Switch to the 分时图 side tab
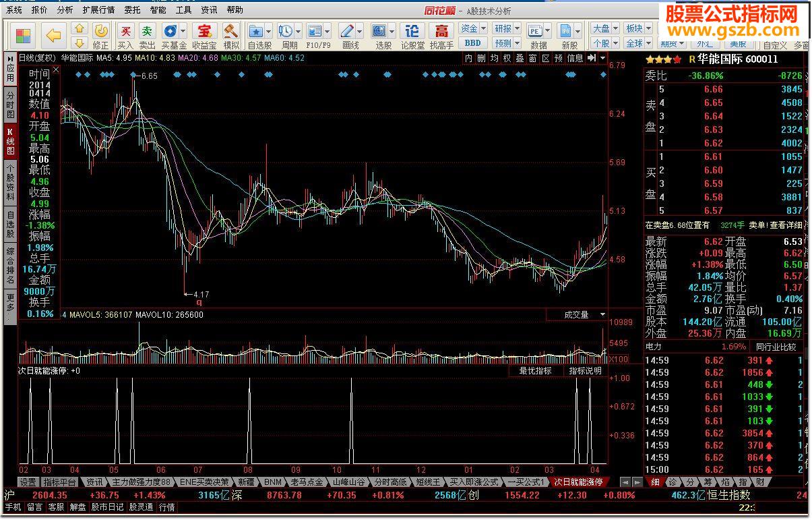This screenshot has height=520, width=812. pyautogui.click(x=10, y=106)
